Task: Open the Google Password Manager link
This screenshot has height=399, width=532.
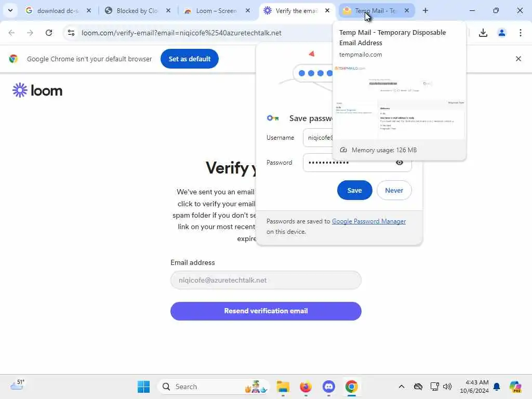Action: (369, 221)
